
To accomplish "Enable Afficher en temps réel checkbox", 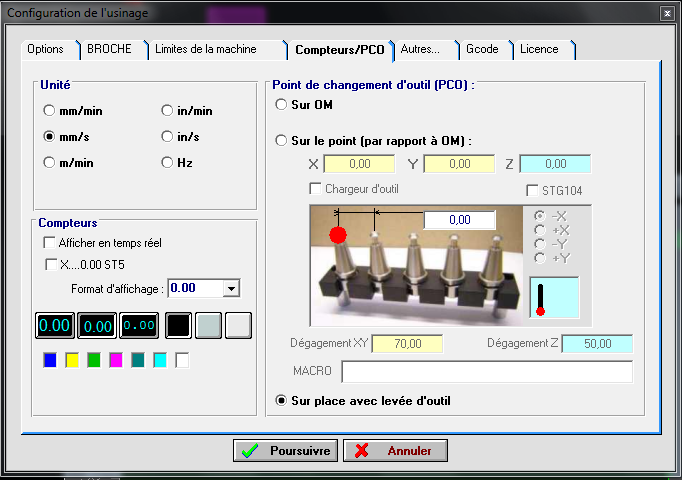I will point(50,243).
